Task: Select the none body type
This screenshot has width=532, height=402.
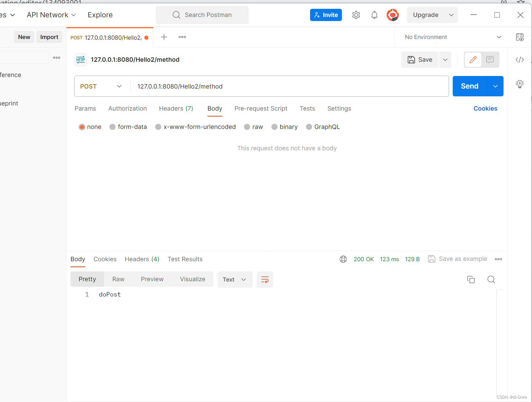Action: (x=82, y=127)
